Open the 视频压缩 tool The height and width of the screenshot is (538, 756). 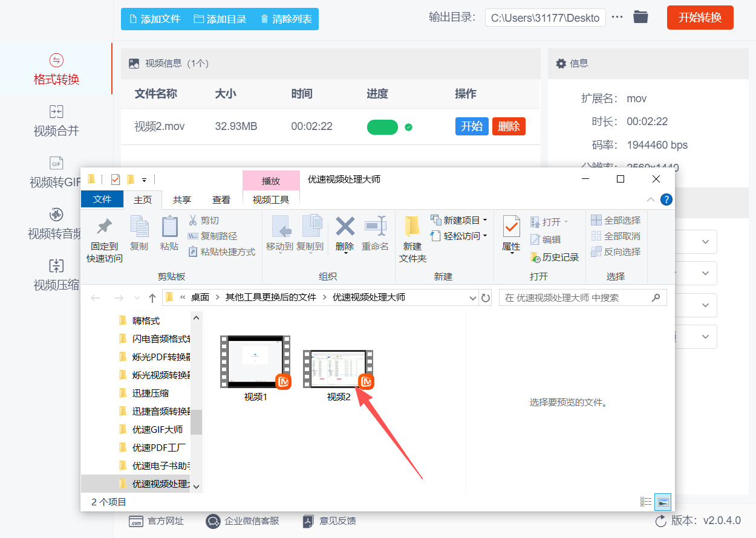point(56,275)
